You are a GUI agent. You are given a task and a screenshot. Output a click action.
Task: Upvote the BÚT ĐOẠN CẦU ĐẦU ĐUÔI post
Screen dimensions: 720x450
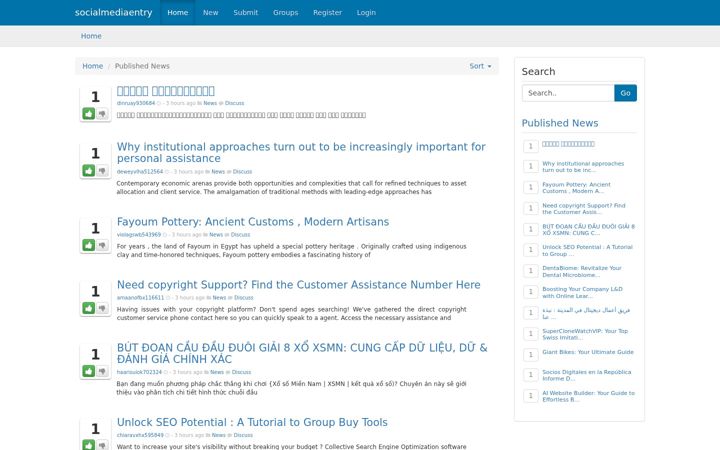tap(89, 371)
